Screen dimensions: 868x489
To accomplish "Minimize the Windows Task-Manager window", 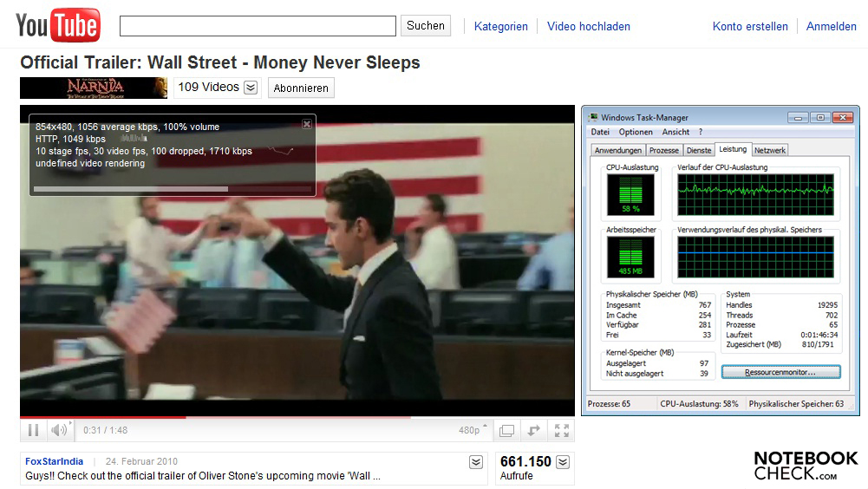I will (x=798, y=117).
